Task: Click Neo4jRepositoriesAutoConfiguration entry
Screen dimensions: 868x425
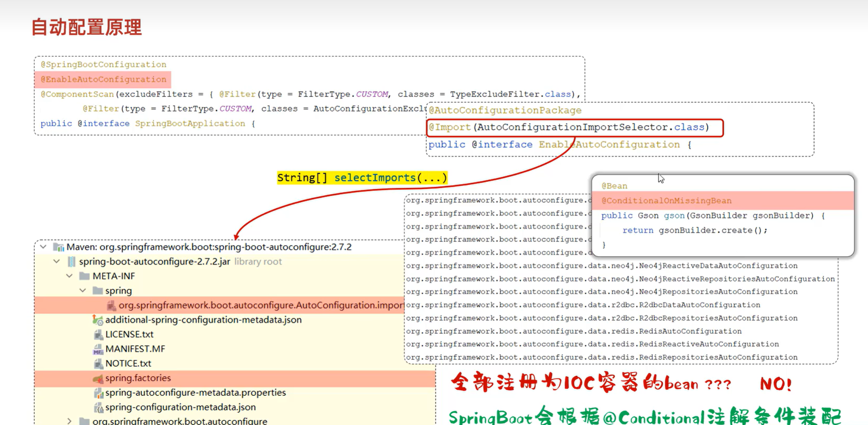Action: [601, 292]
